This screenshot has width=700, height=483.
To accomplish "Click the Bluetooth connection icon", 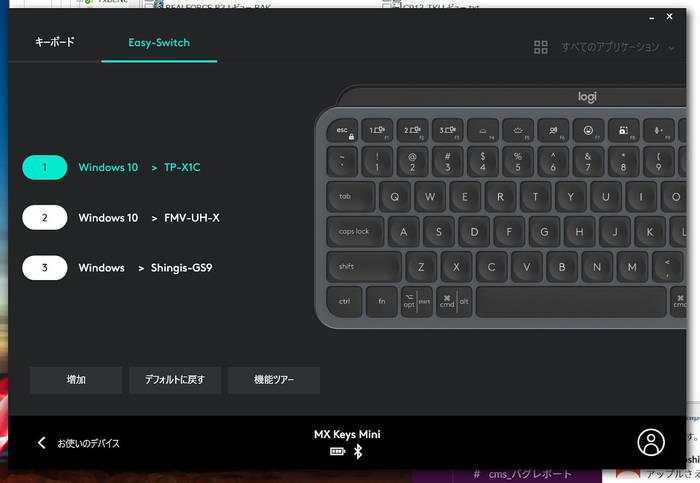I will click(358, 452).
